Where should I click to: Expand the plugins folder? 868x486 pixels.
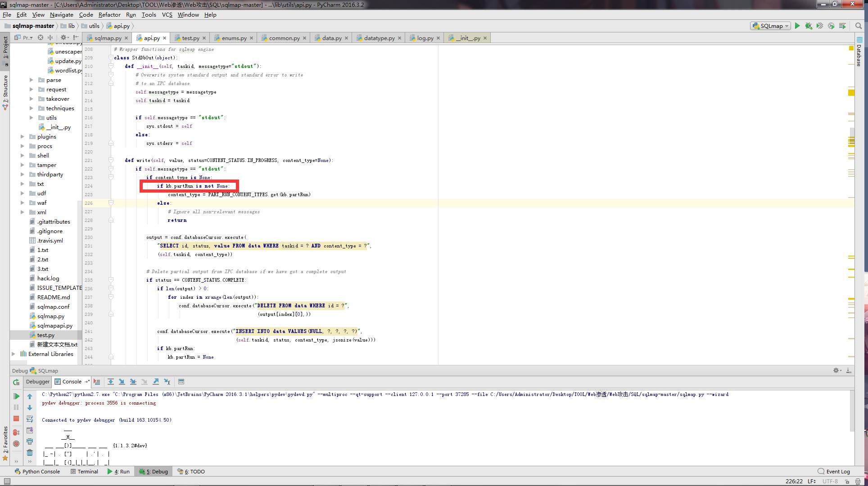[23, 137]
